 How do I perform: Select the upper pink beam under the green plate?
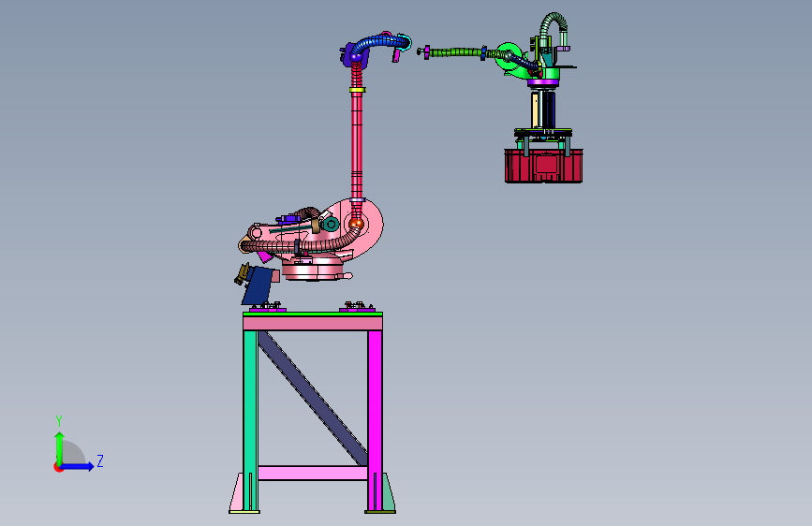(x=313, y=324)
